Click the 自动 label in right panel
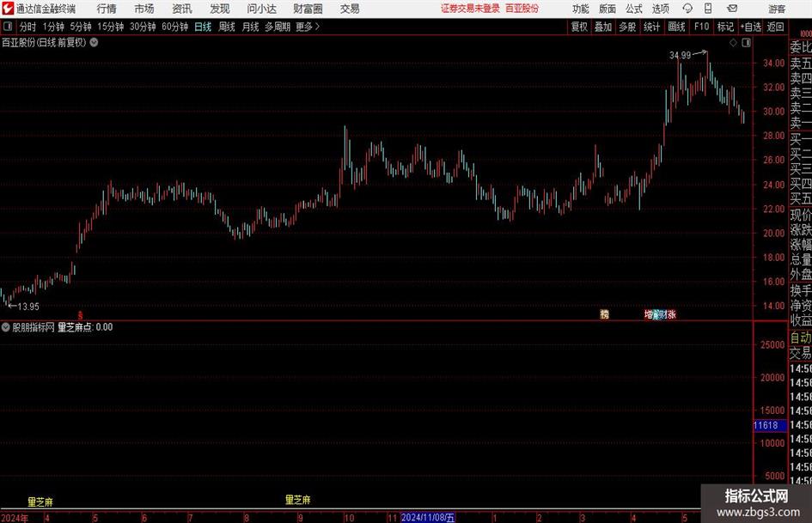The width and height of the screenshot is (812, 523). click(x=801, y=338)
